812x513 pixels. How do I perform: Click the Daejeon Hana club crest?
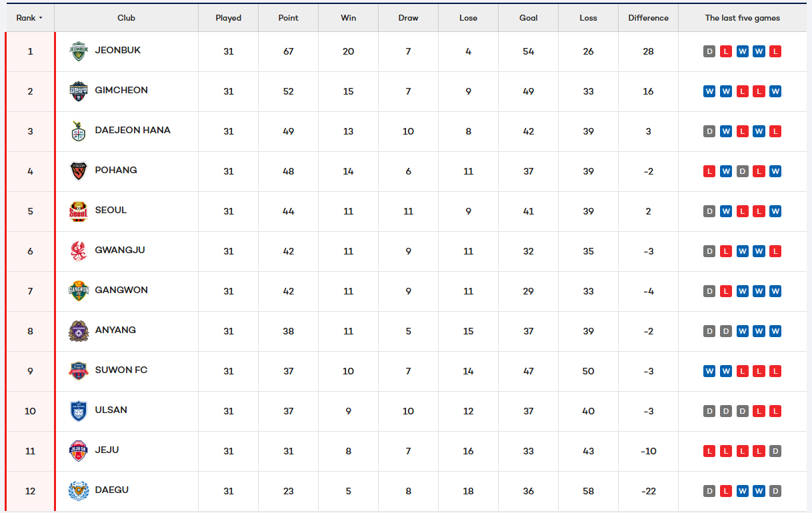(x=79, y=131)
